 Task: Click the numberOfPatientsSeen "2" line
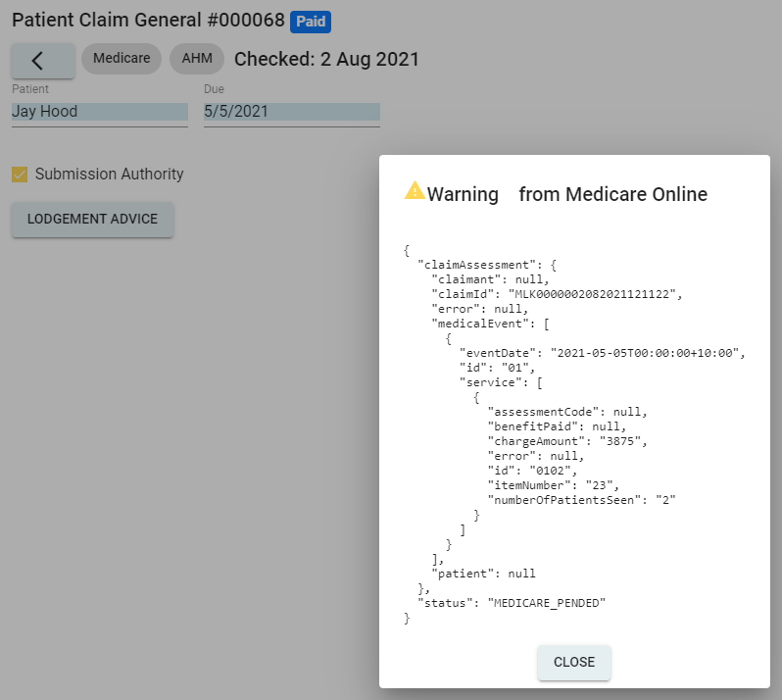tap(581, 500)
